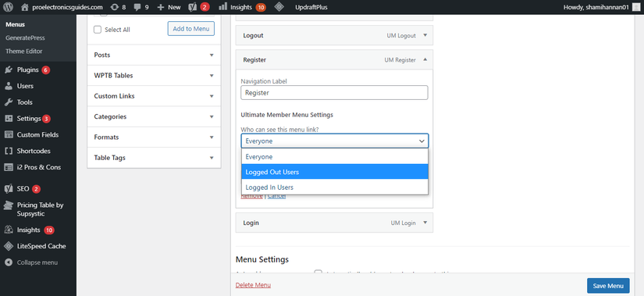The width and height of the screenshot is (644, 296).
Task: Click the Custom Fields icon in the sidebar
Action: 9,134
